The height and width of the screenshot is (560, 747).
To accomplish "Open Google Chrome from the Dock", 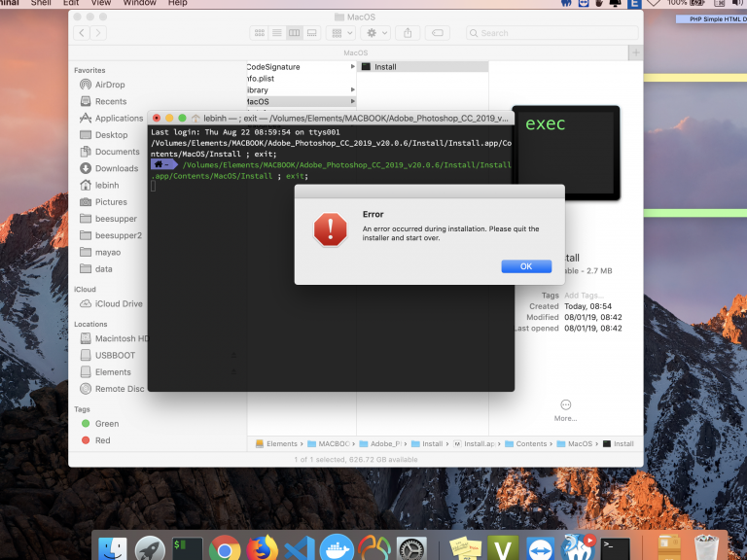I will (225, 549).
